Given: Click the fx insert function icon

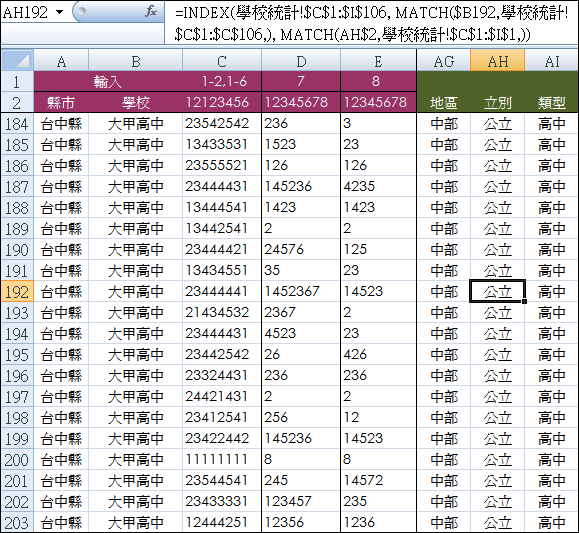Looking at the screenshot, I should pyautogui.click(x=151, y=12).
